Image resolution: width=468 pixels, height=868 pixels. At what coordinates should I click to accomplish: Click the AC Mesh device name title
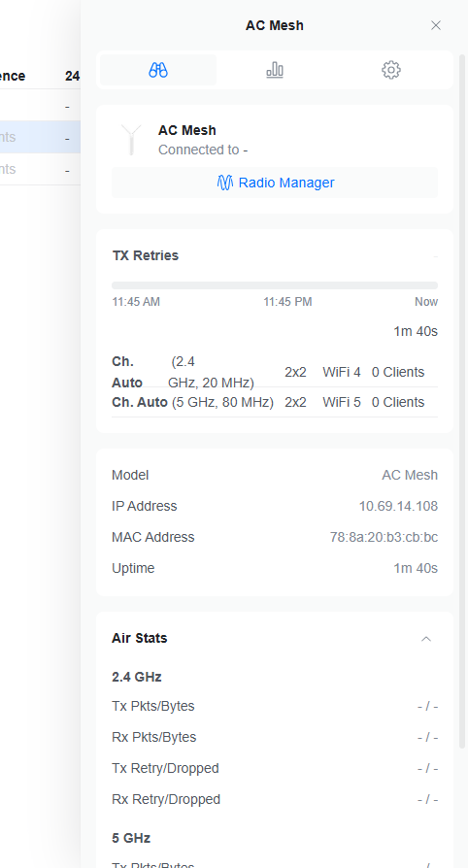click(x=187, y=130)
